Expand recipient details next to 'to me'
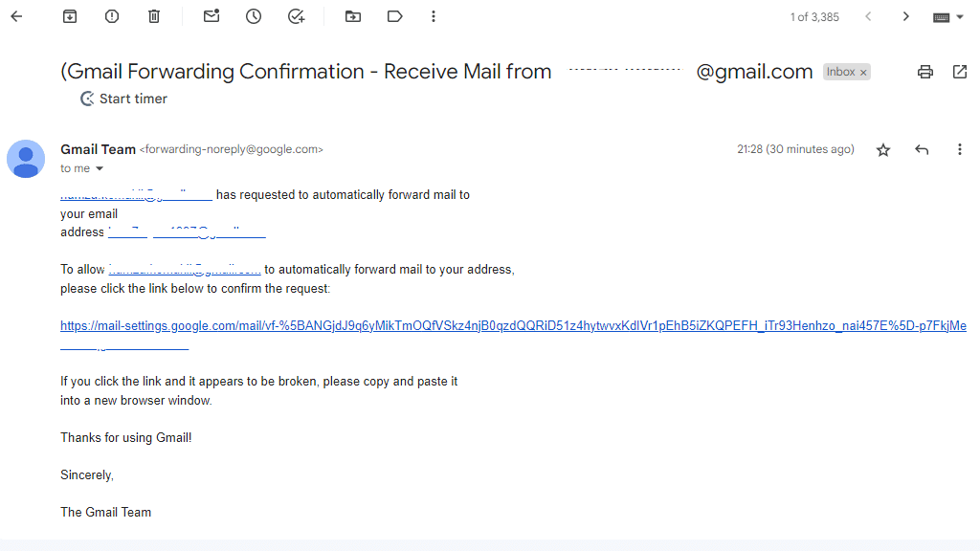Viewport: 980px width, 551px height. [x=100, y=168]
